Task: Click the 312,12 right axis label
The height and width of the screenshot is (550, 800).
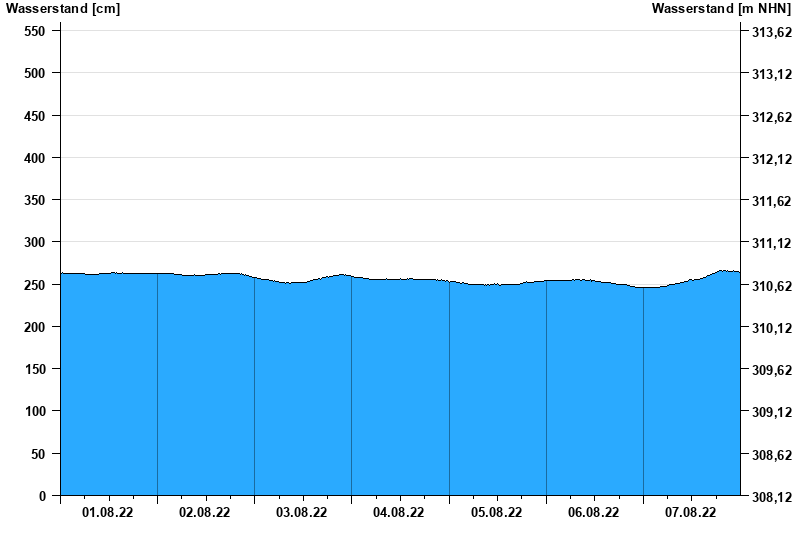Action: tap(772, 160)
